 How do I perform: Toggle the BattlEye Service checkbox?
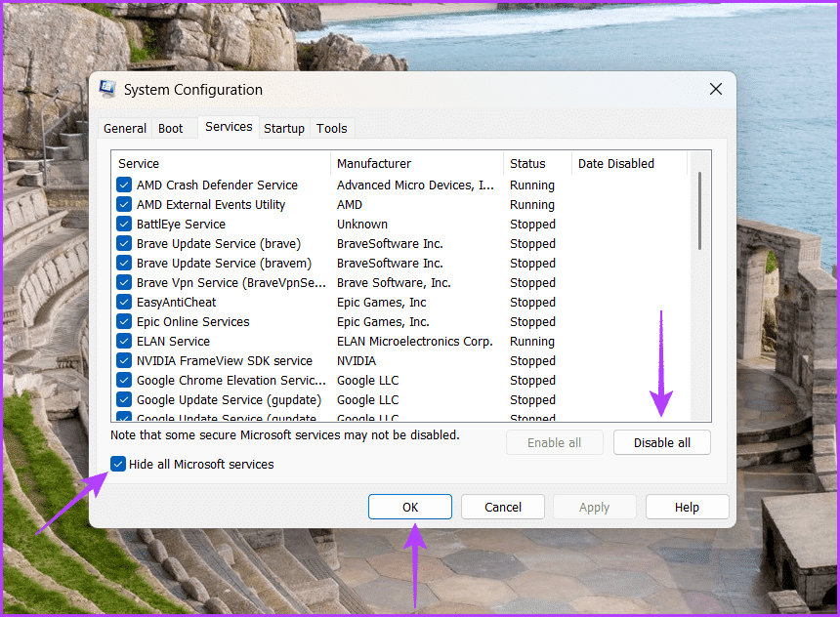point(124,224)
